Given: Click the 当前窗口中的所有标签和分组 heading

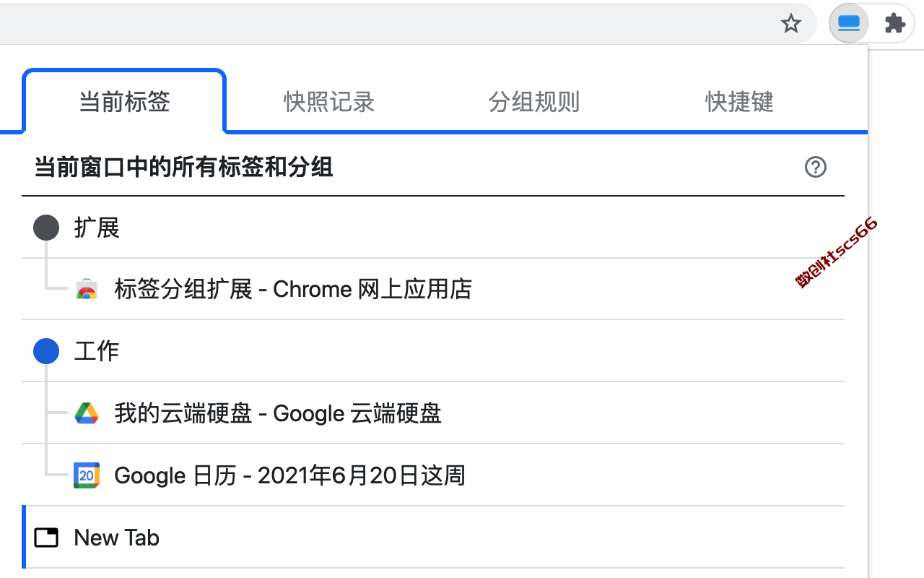Looking at the screenshot, I should [x=183, y=168].
